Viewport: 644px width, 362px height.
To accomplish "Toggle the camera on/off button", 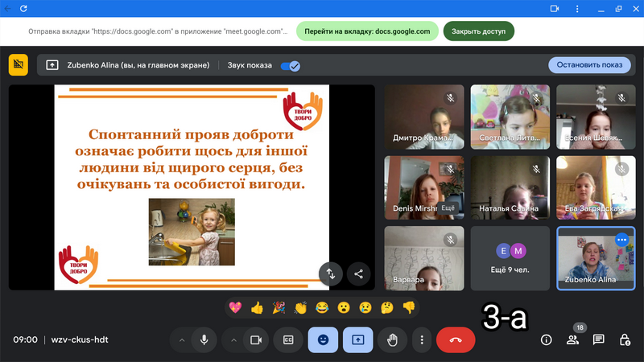I will pos(256,339).
